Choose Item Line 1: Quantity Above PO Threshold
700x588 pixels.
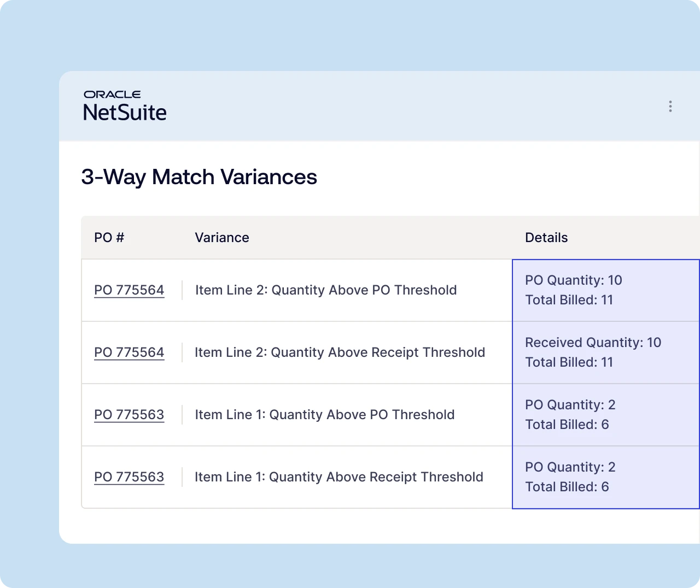point(325,415)
